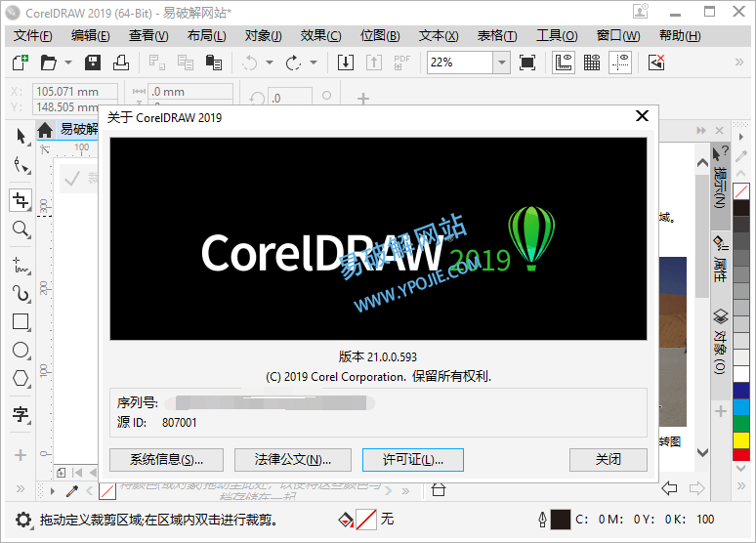Open the 工具(O) menu
The width and height of the screenshot is (756, 543).
[x=557, y=36]
